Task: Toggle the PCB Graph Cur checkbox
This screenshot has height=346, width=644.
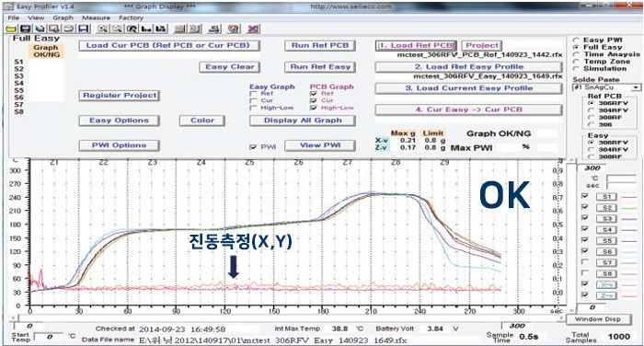Action: [x=314, y=100]
